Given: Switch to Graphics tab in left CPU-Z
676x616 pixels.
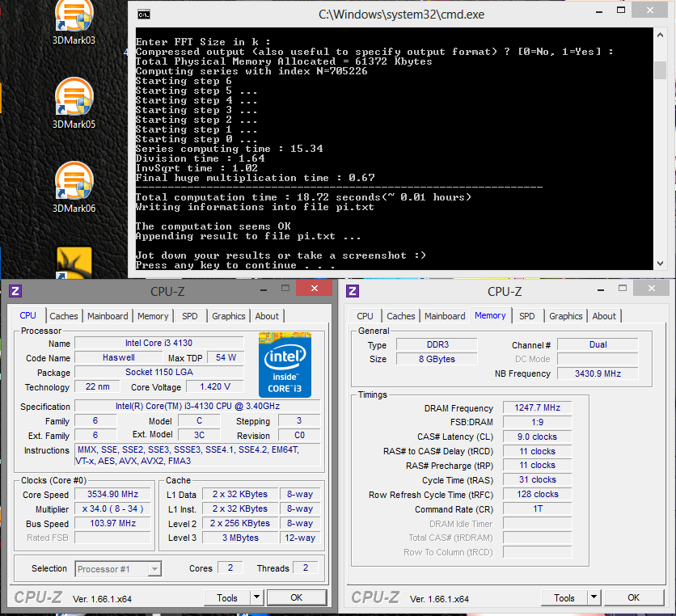Looking at the screenshot, I should (229, 316).
